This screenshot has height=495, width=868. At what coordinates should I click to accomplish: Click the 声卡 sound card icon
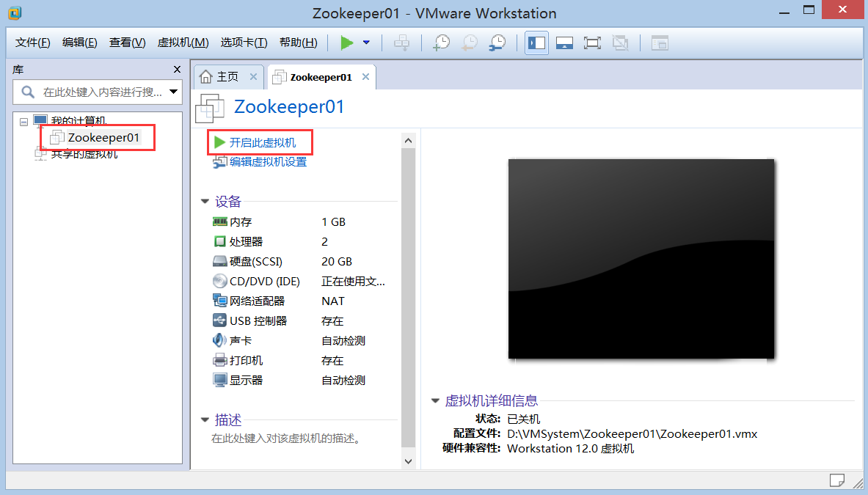tap(220, 340)
